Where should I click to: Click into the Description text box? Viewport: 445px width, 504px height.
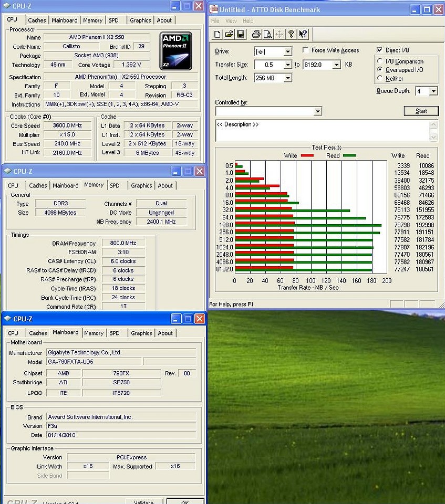click(x=323, y=131)
